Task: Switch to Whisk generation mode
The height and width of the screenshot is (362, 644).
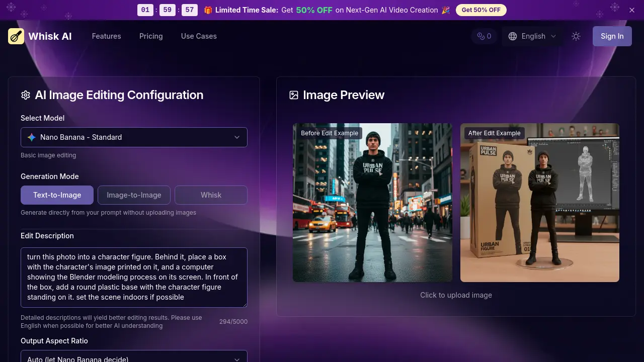Action: 211,195
